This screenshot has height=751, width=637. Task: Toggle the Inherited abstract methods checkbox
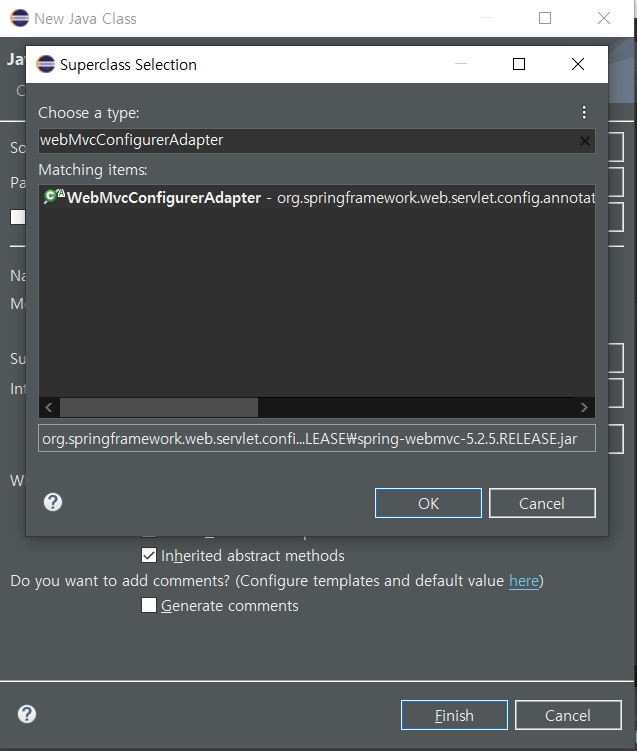pyautogui.click(x=149, y=556)
